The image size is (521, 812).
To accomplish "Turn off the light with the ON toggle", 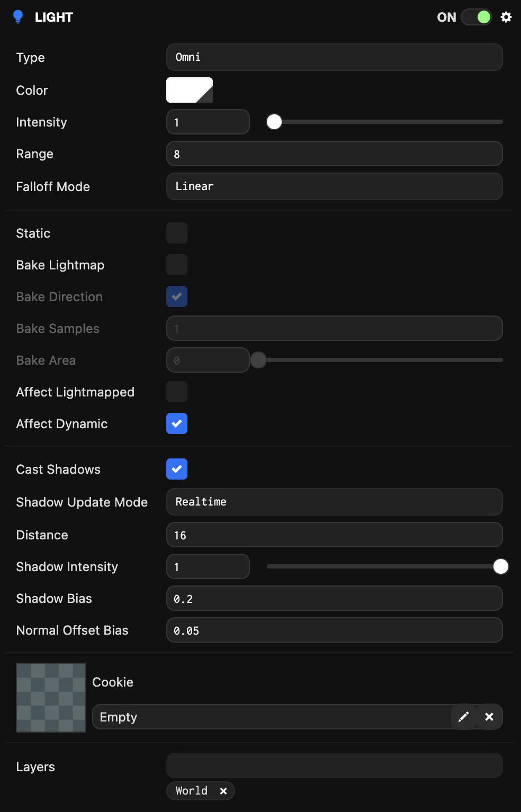I will pos(476,17).
